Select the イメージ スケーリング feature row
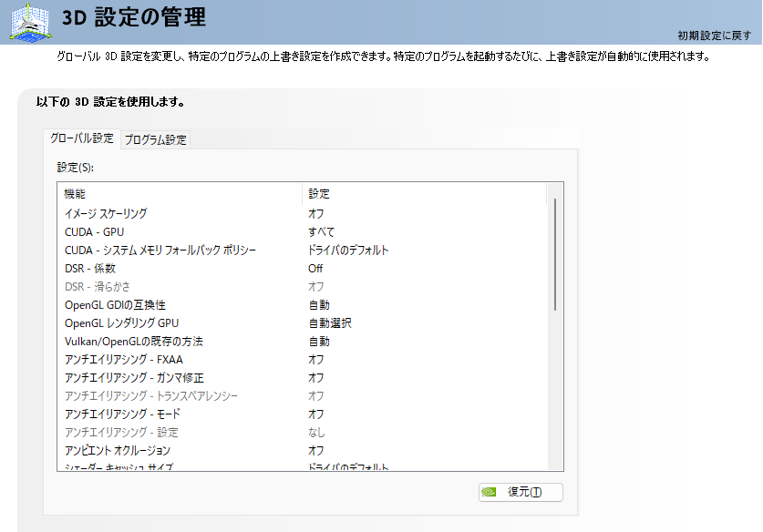 point(106,213)
